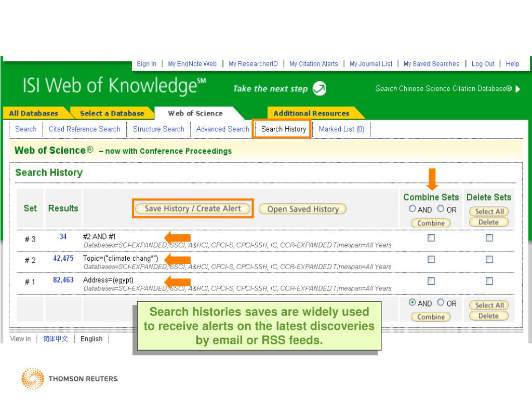
Task: Open My EndNote Web link
Action: [x=192, y=64]
